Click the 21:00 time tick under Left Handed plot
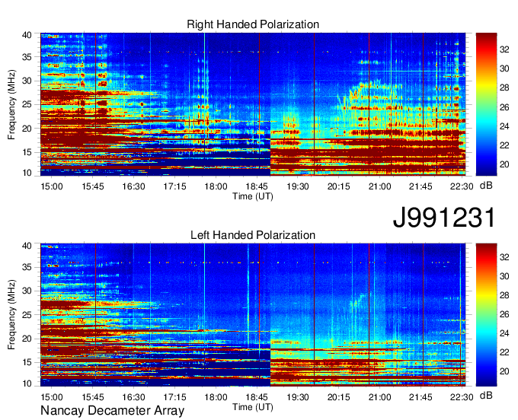This screenshot has height=420, width=518. tap(379, 396)
